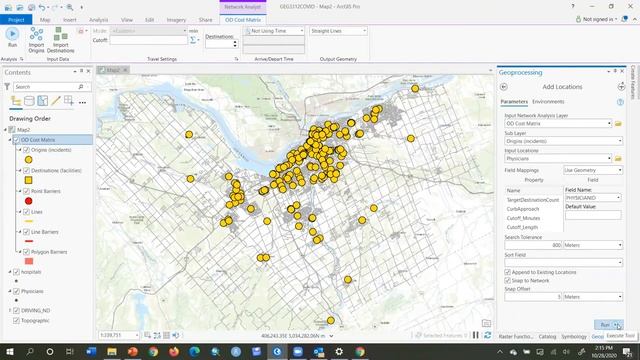Screen dimensions: 640x360
Task: Open more Contents list options
Action: (82, 102)
